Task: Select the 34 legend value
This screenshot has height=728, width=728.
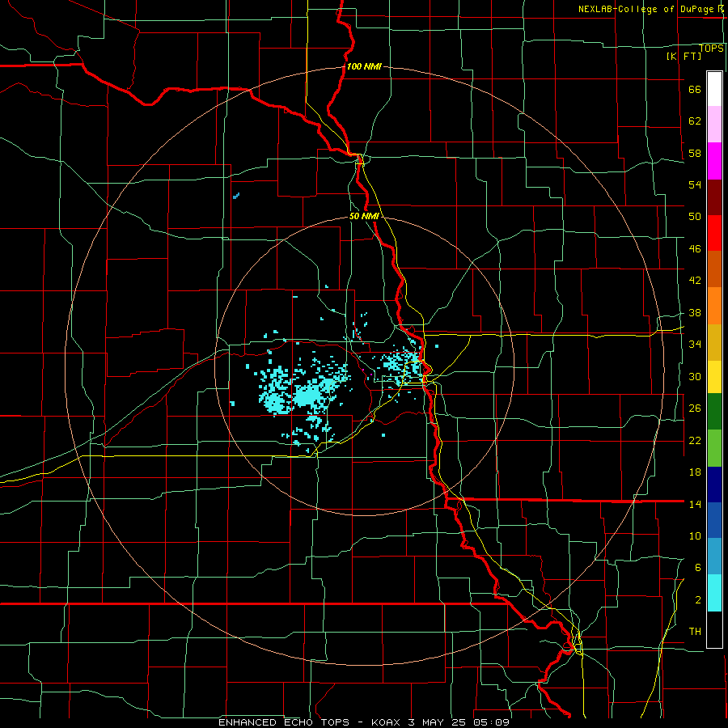Action: (695, 344)
